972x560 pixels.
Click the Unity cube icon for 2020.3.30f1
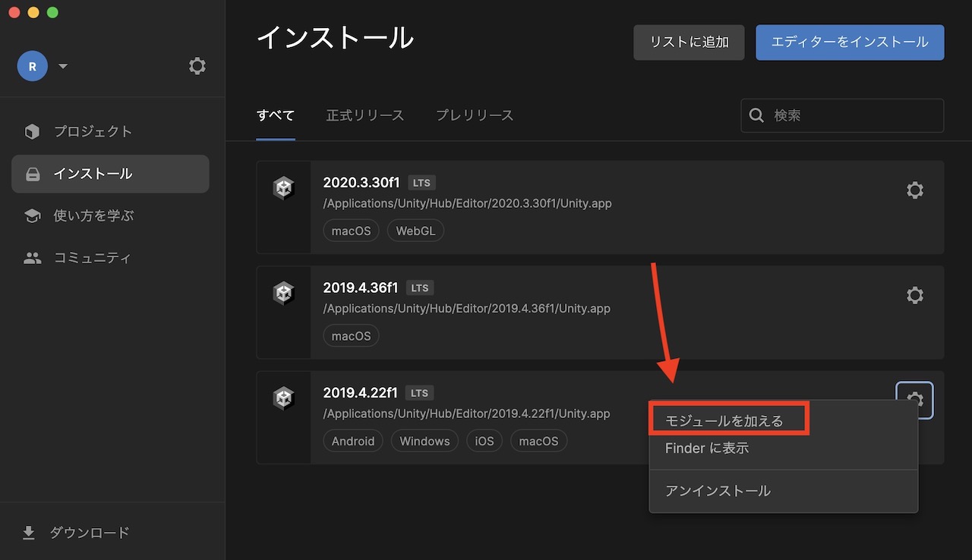(283, 187)
